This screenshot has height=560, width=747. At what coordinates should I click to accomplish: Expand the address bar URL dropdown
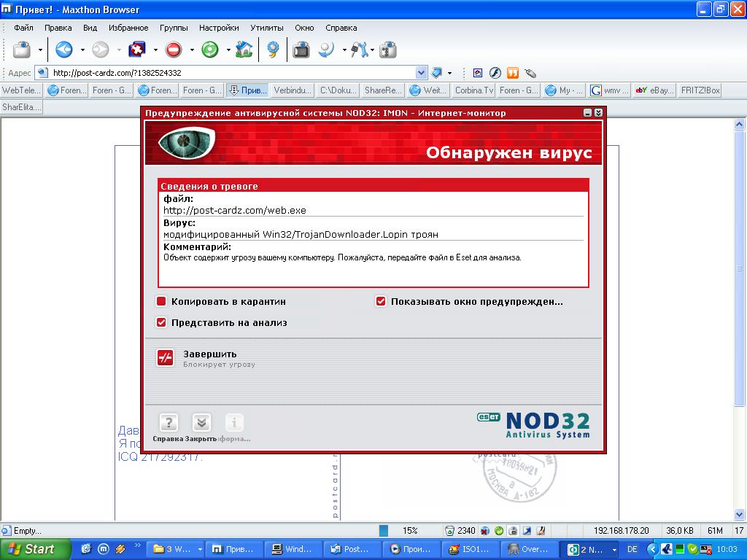[421, 73]
